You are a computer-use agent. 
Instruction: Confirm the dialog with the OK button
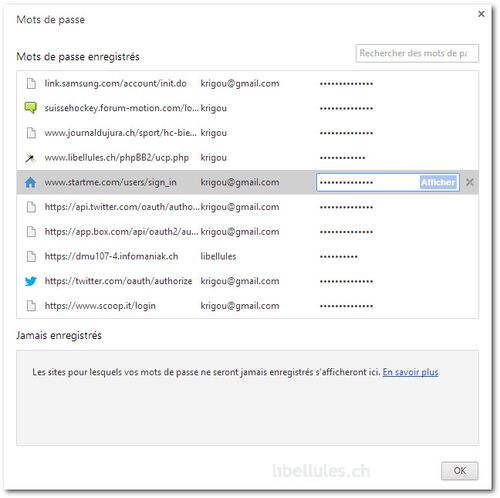pyautogui.click(x=460, y=471)
